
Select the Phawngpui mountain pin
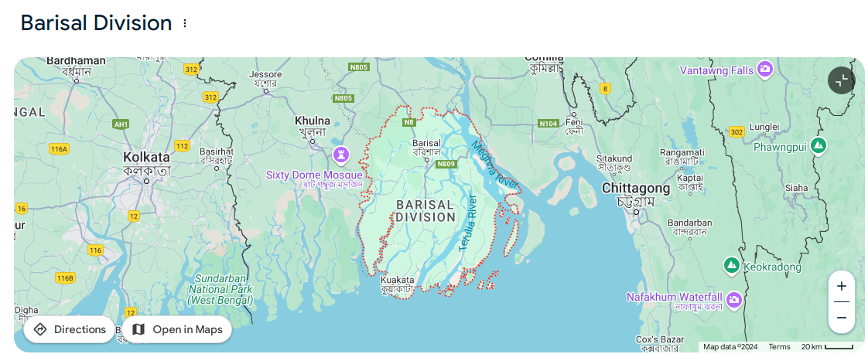[818, 145]
